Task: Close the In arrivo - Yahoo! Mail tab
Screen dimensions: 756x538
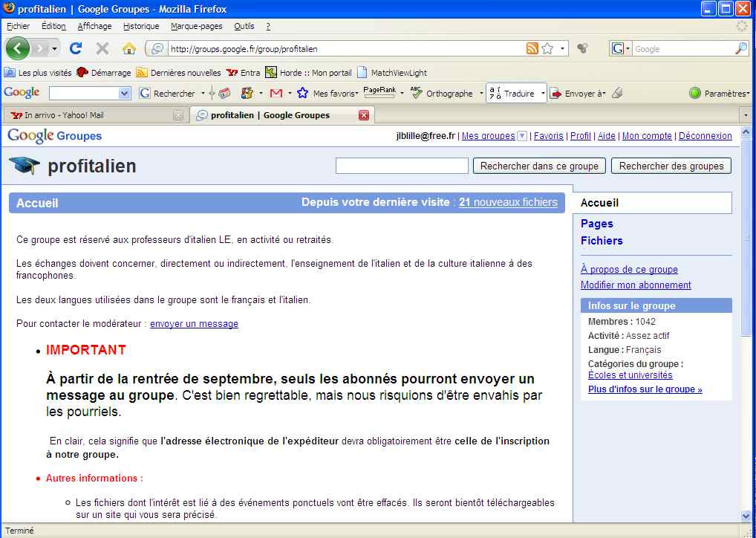Action: click(x=178, y=115)
